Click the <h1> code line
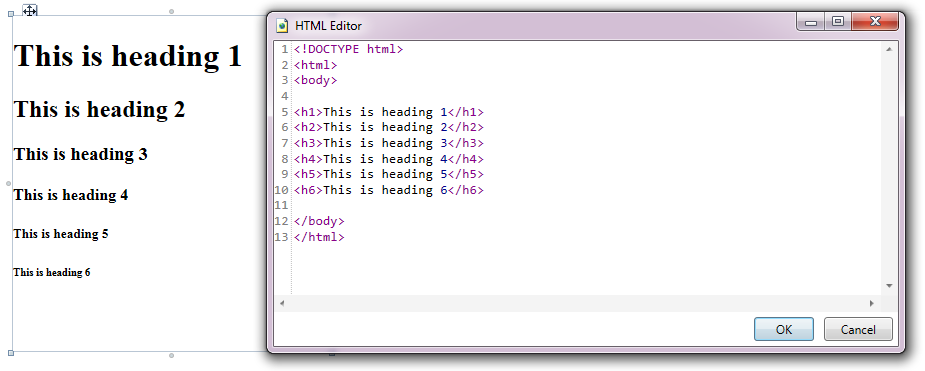This screenshot has width=925, height=371. click(389, 112)
